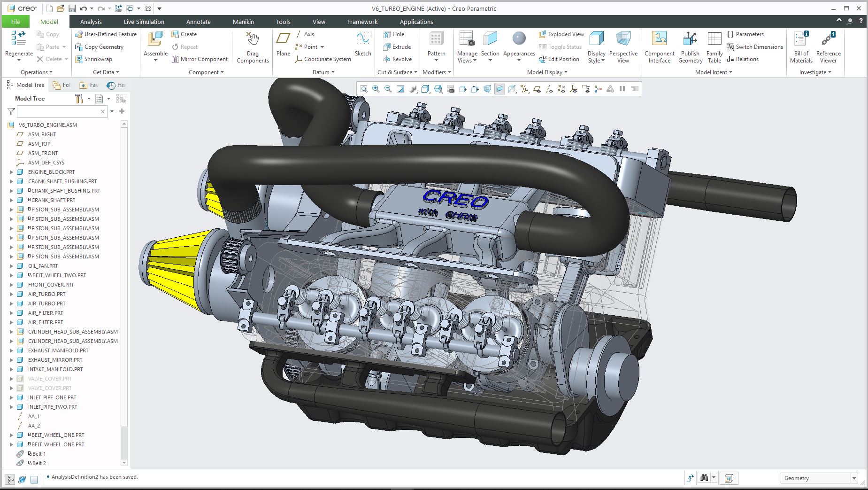Click the Regenerate icon
This screenshot has height=490, width=868.
click(19, 39)
